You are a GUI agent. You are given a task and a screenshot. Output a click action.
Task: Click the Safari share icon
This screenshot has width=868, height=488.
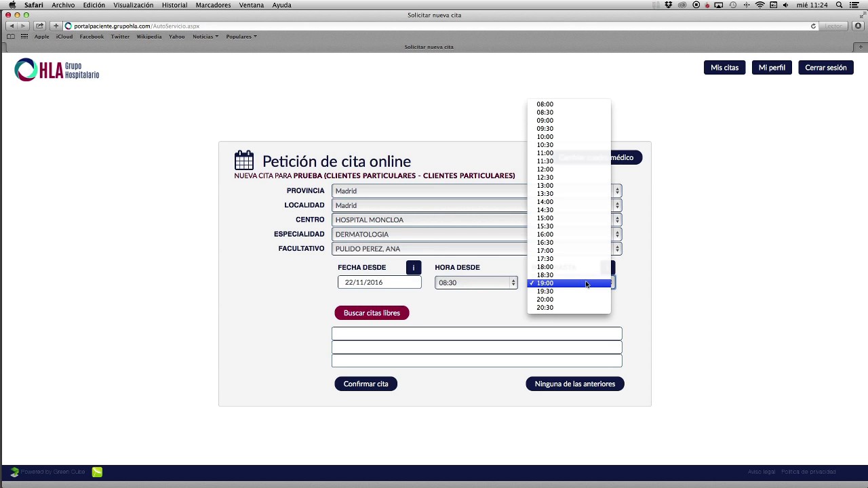pyautogui.click(x=39, y=26)
